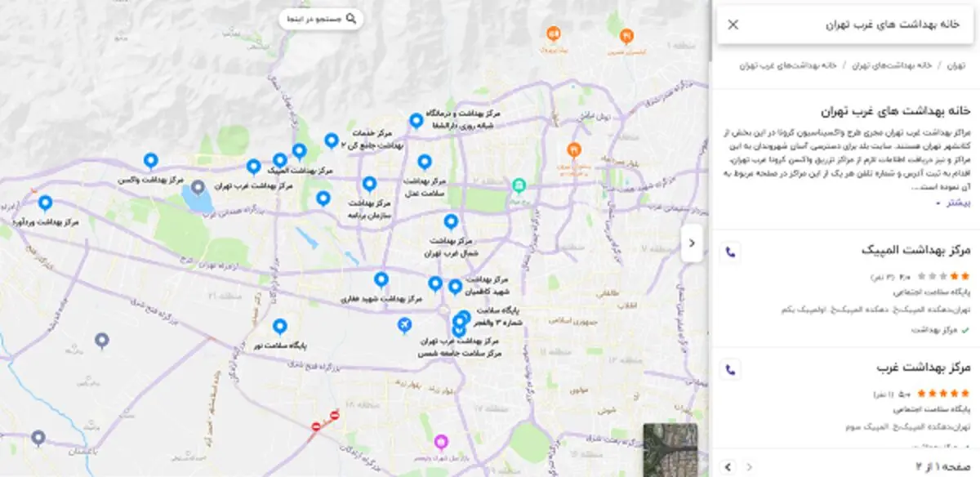The height and width of the screenshot is (477, 980).
Task: Select the شهید کاظمیان health center pin
Action: pos(455,287)
